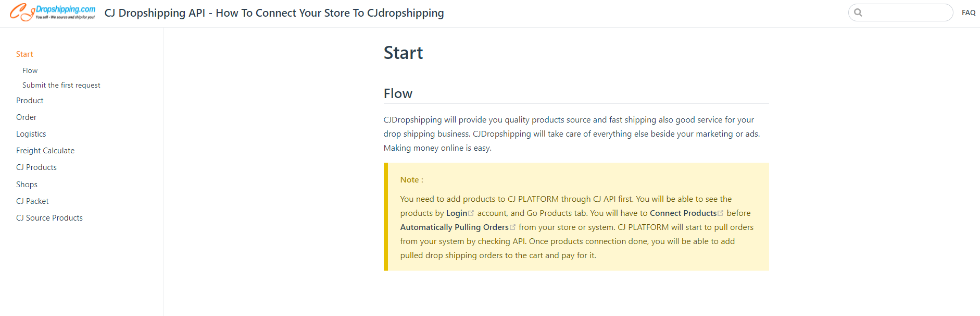Screen dimensions: 980x316
Task: Open CJ Packet sidebar entry
Action: [32, 201]
